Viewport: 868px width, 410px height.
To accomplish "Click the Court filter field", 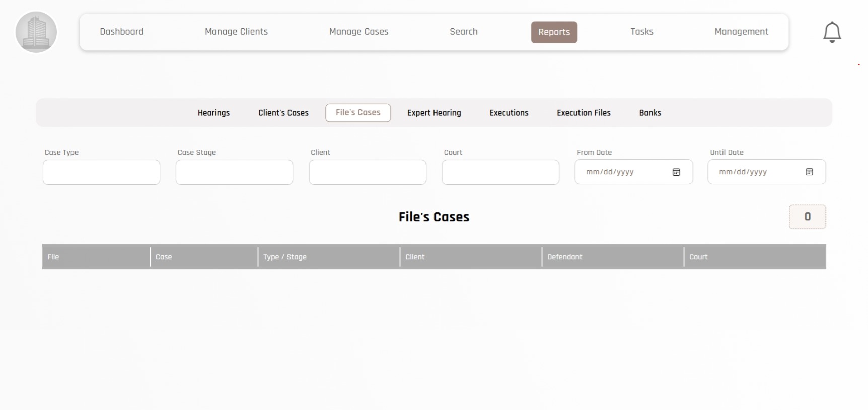I will pos(500,173).
